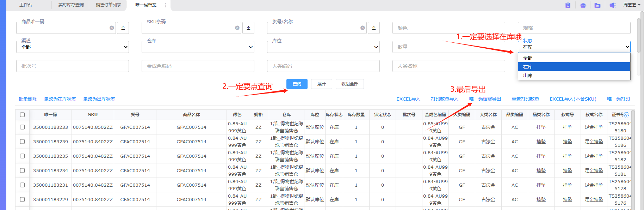Click the folder transfer icon
Image resolution: width=644 pixels, height=210 pixels.
(597, 5)
